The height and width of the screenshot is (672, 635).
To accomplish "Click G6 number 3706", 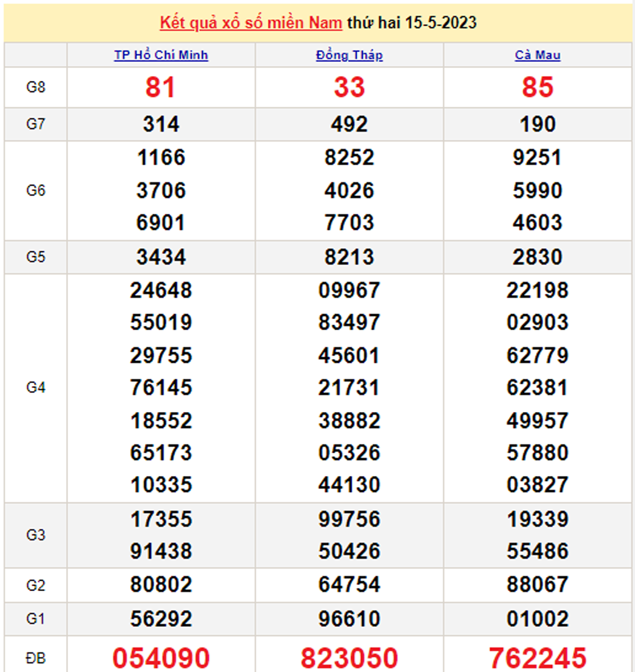I will (161, 191).
